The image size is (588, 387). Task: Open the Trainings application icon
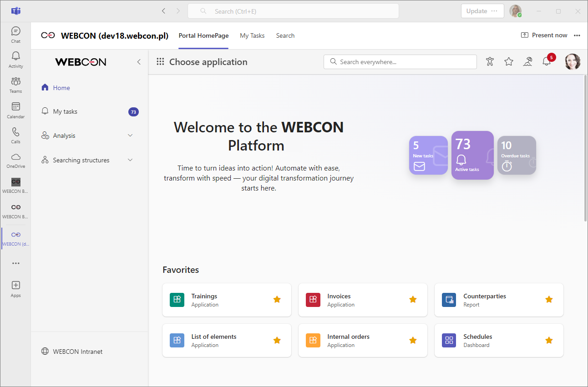click(177, 300)
